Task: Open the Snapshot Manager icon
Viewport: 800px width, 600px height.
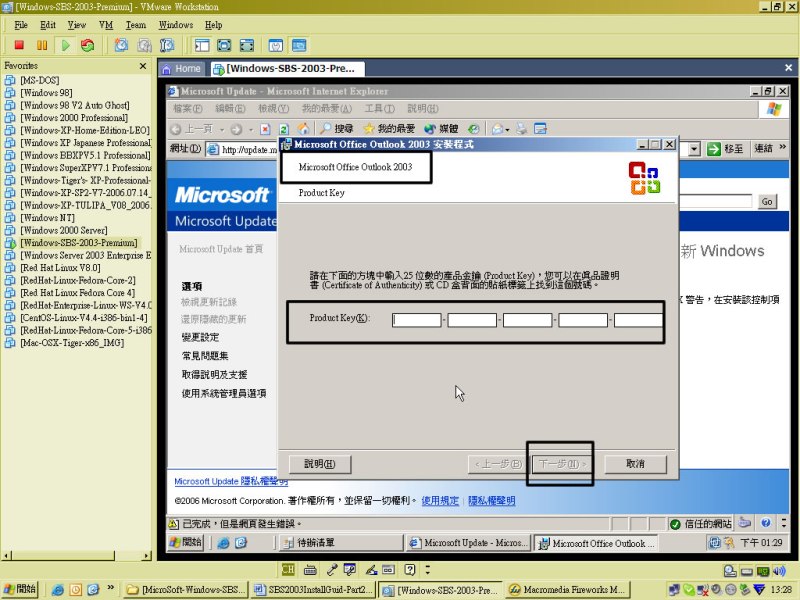Action: (167, 45)
